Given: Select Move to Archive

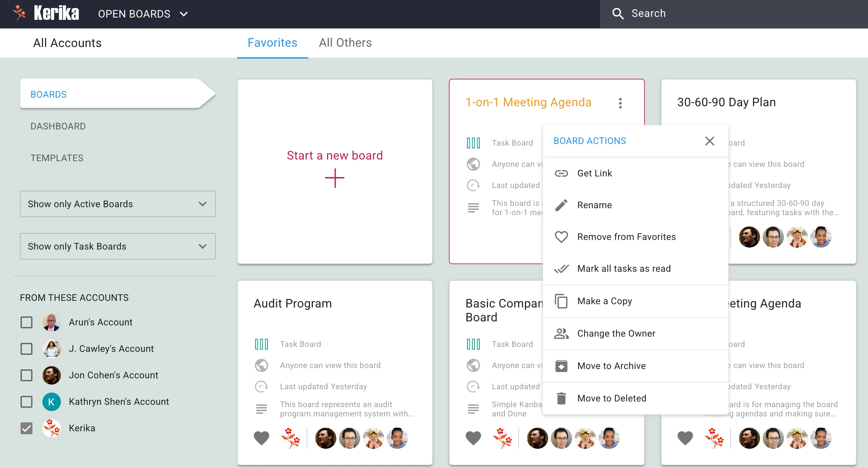Looking at the screenshot, I should point(636,366).
